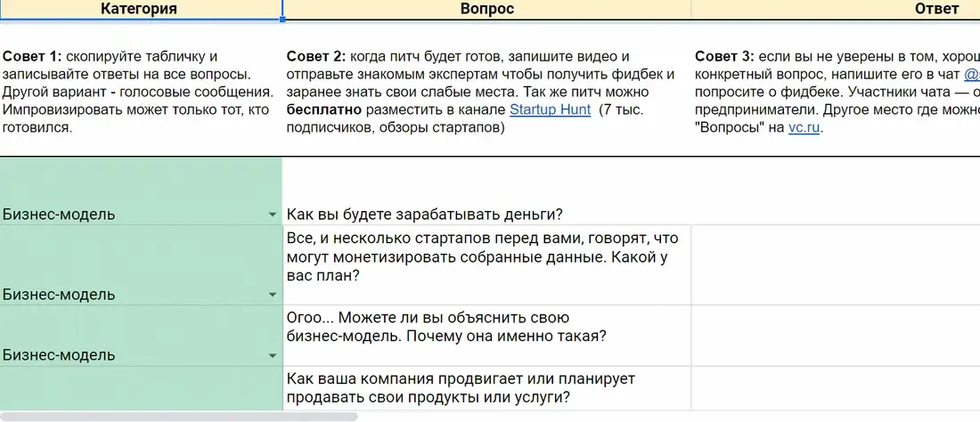Select empty green category cell in last row
The image size is (980, 422).
[x=142, y=388]
